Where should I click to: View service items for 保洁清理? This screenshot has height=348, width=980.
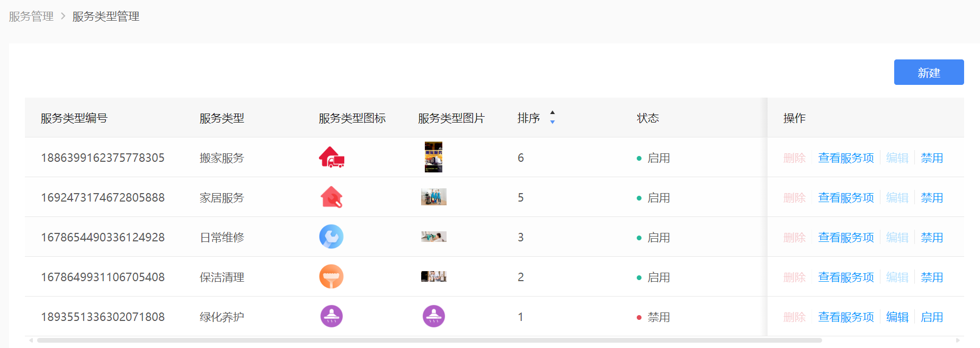coord(846,277)
